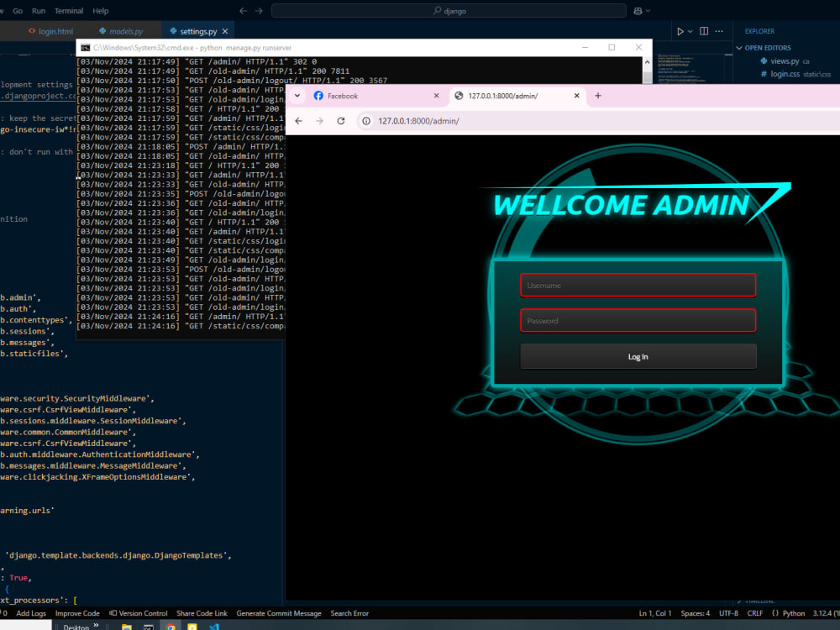The width and height of the screenshot is (840, 630).
Task: Close the settings.py tab
Action: (x=225, y=32)
